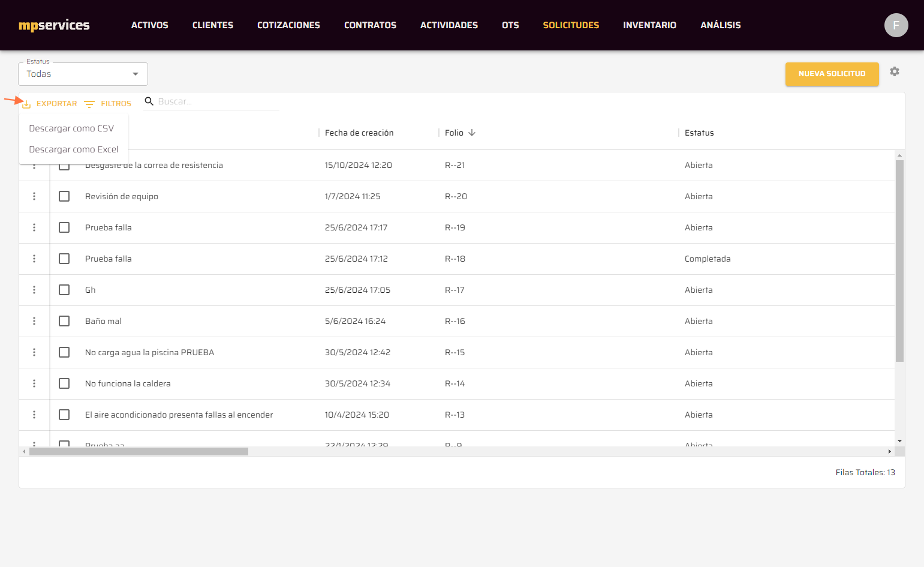The width and height of the screenshot is (924, 567).
Task: Sort by Fecha de creación column
Action: point(359,133)
